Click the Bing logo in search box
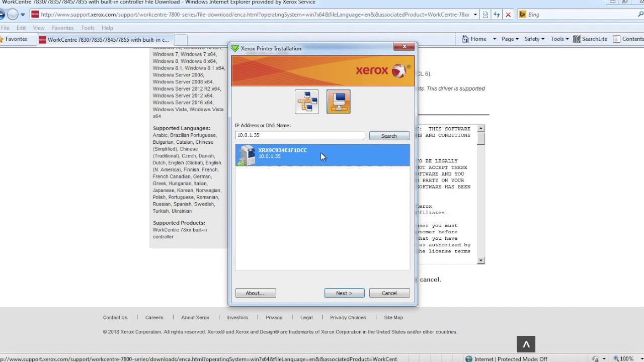The width and height of the screenshot is (644, 362). click(x=522, y=15)
